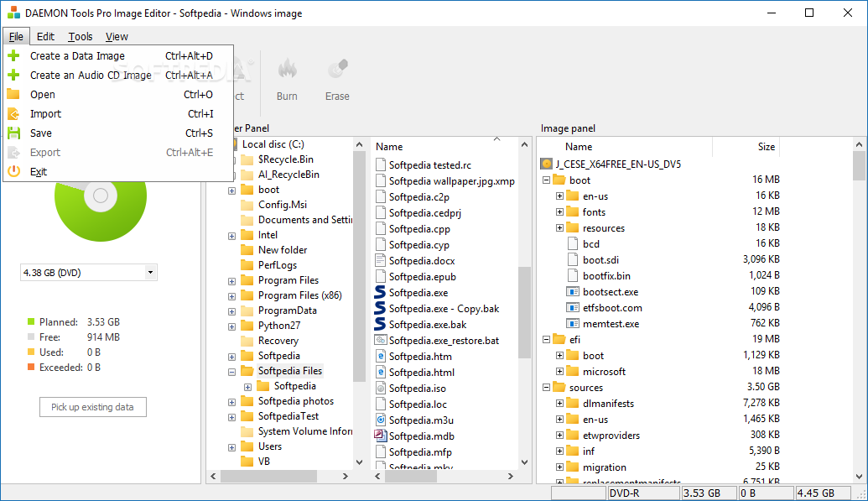Collapse the Softpedia Files tree node

coord(232,372)
